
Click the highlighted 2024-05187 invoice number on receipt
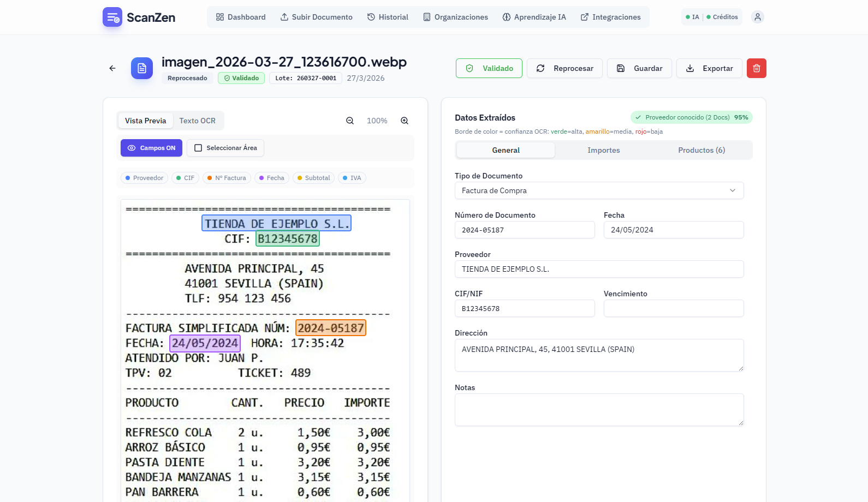coord(331,328)
